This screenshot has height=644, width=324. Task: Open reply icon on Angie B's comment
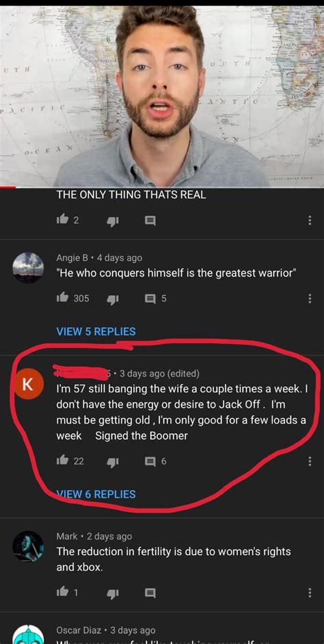[x=150, y=298]
